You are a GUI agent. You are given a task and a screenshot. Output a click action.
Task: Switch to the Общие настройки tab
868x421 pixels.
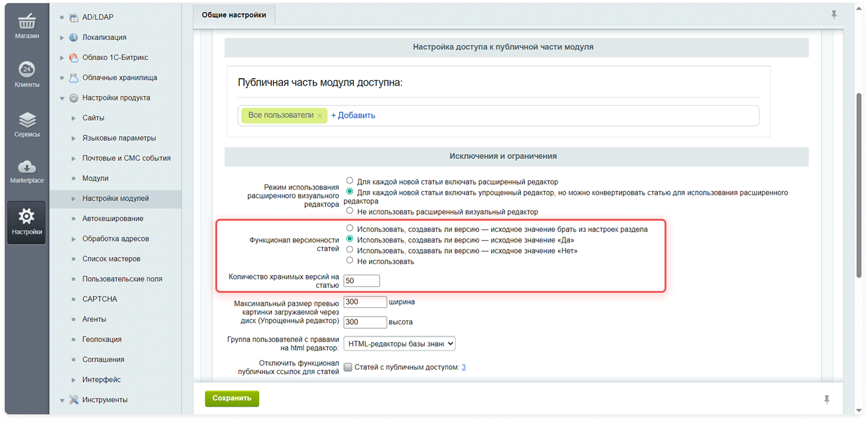click(234, 15)
